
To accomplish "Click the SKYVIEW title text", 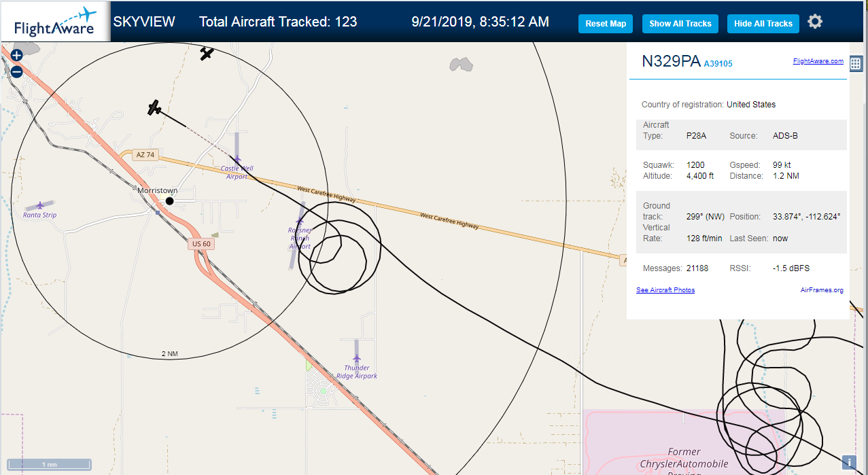I will [144, 22].
